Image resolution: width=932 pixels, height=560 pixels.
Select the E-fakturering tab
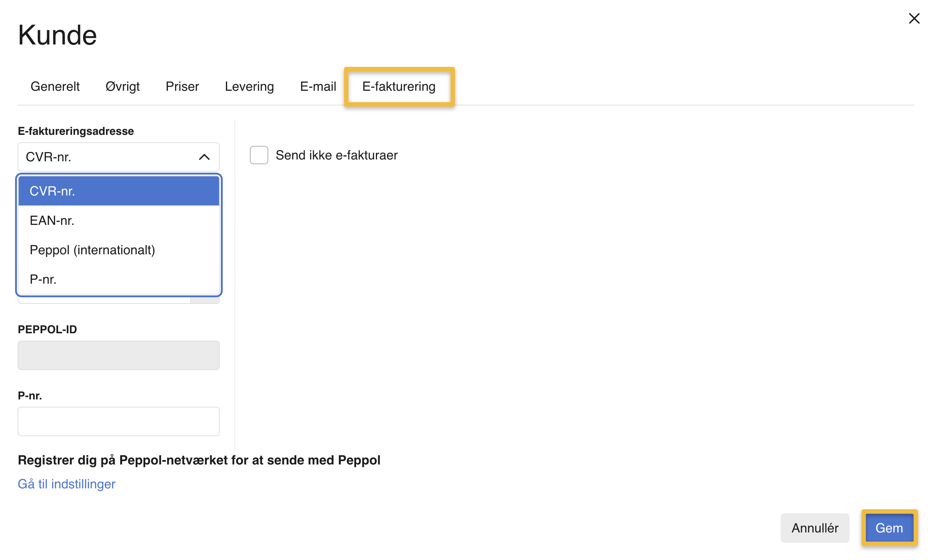[399, 86]
